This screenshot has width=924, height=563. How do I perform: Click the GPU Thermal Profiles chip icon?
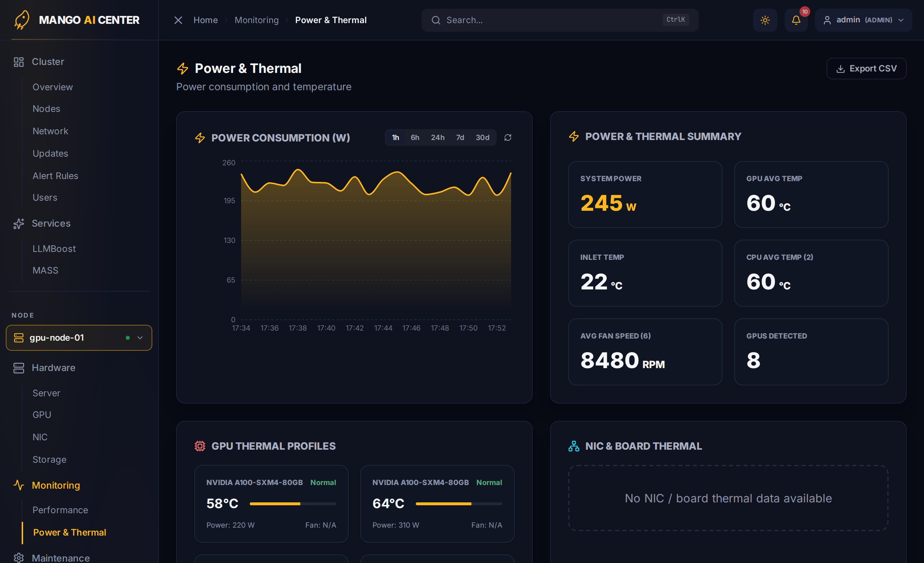(x=200, y=446)
